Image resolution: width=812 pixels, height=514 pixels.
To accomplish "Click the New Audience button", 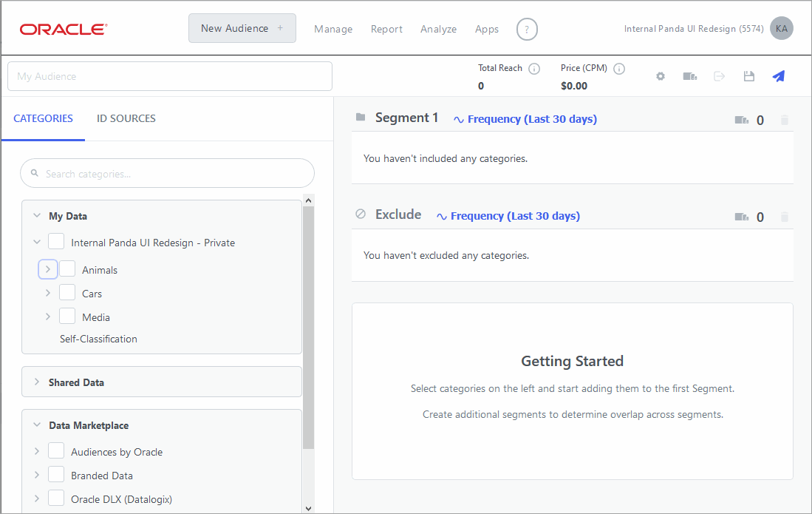I will (x=242, y=28).
